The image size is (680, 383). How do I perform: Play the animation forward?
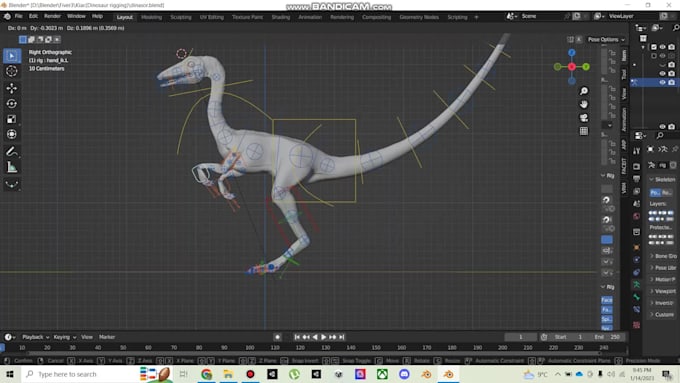point(324,337)
